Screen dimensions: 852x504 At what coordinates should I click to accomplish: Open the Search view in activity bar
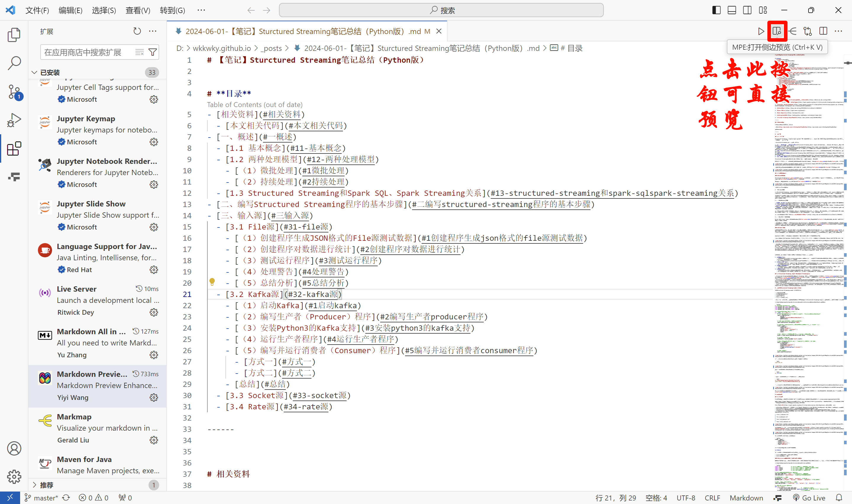coord(14,63)
